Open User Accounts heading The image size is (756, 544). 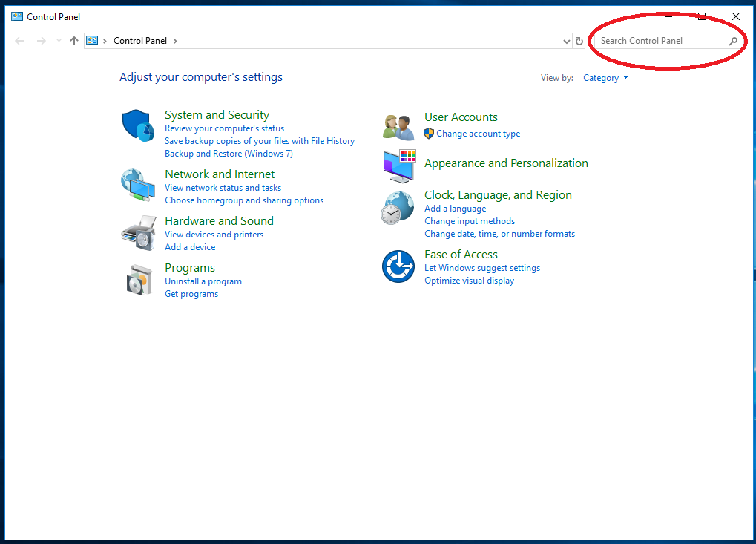coord(461,117)
